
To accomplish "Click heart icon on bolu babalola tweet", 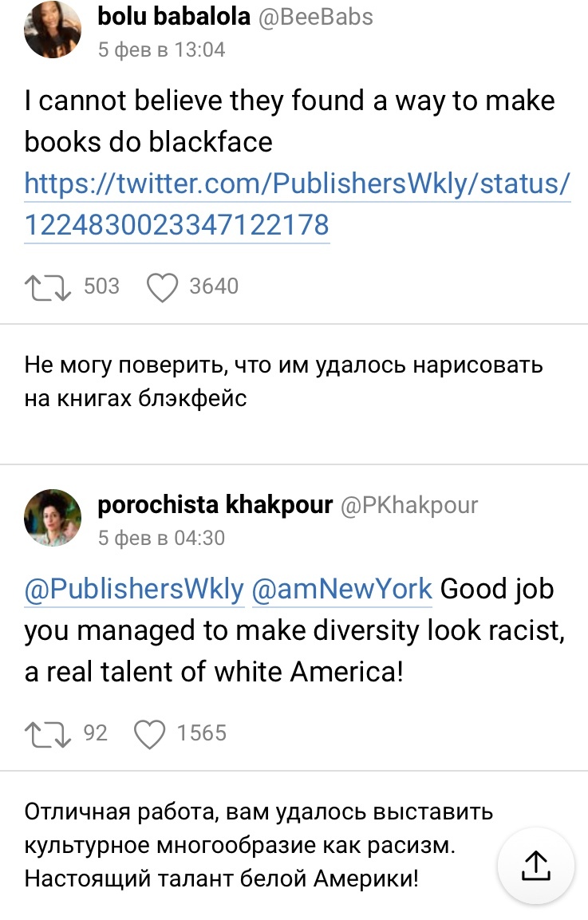I will click(x=162, y=288).
